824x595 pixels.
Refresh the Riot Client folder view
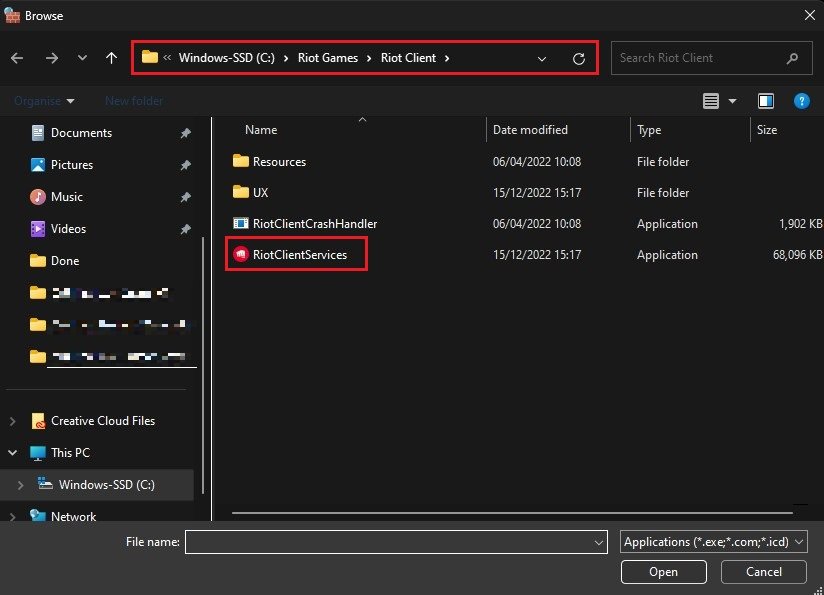pos(578,59)
